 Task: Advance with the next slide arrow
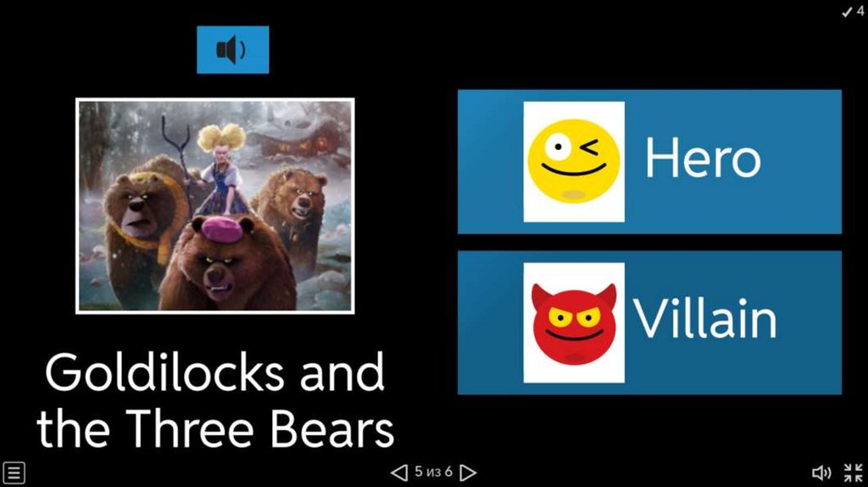pos(468,473)
